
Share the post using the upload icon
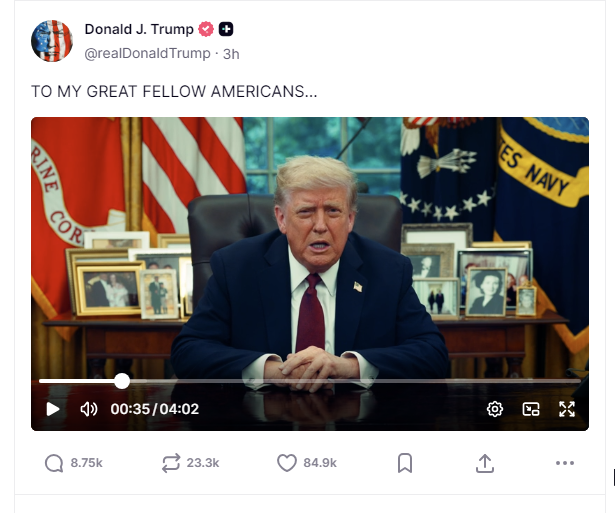(485, 463)
